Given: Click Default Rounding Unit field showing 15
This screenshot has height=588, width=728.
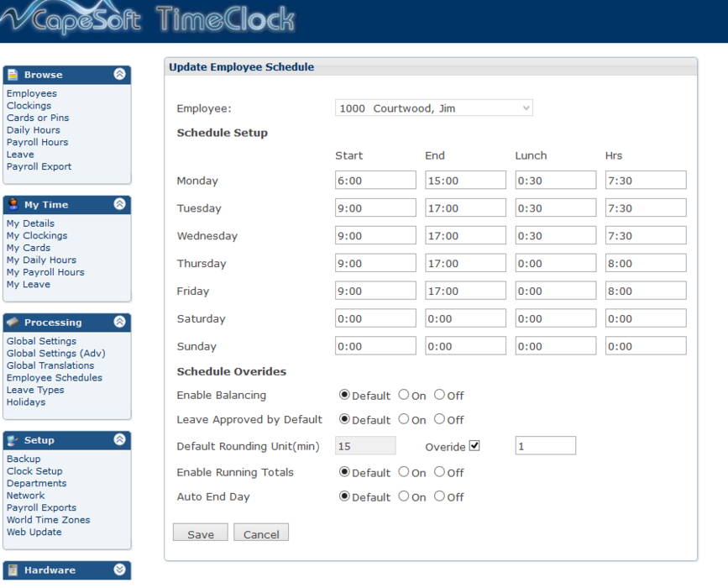Looking at the screenshot, I should pyautogui.click(x=365, y=446).
